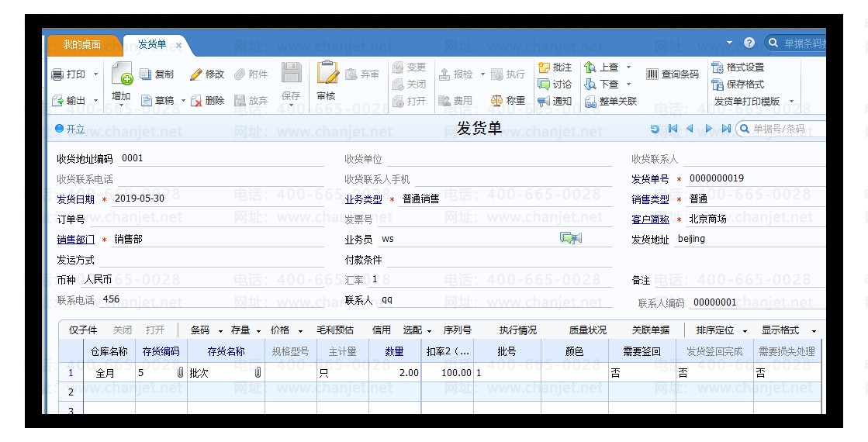868x442 pixels.
Task: Go to the last record arrow
Action: pyautogui.click(x=726, y=129)
